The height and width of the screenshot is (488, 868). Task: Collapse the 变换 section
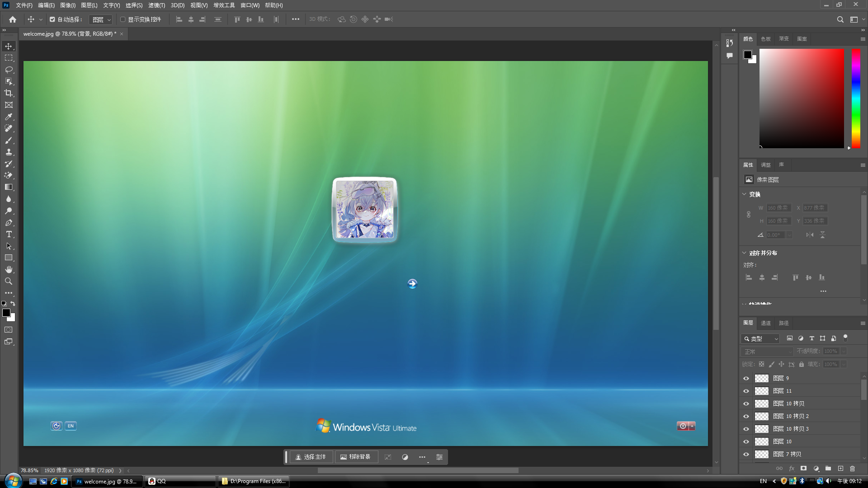pyautogui.click(x=744, y=194)
